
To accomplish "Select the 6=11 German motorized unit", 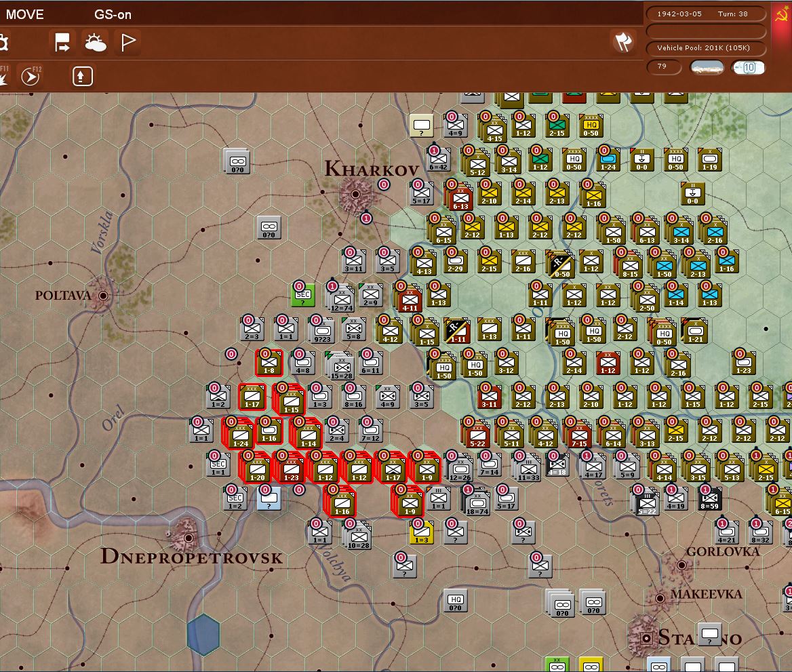I will coord(371,363).
